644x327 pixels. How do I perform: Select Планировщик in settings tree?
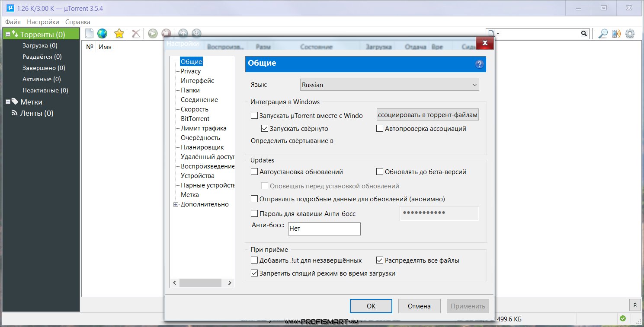(202, 147)
